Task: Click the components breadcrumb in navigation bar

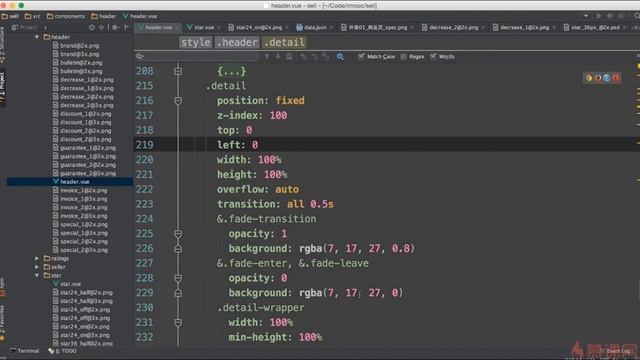Action: 66,16
